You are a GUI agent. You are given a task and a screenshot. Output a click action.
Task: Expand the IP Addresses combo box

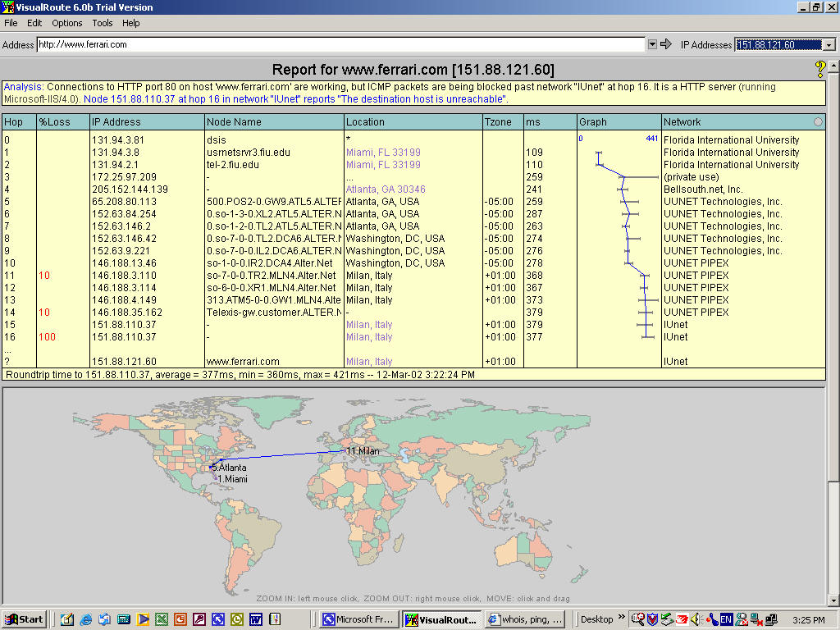tap(829, 45)
